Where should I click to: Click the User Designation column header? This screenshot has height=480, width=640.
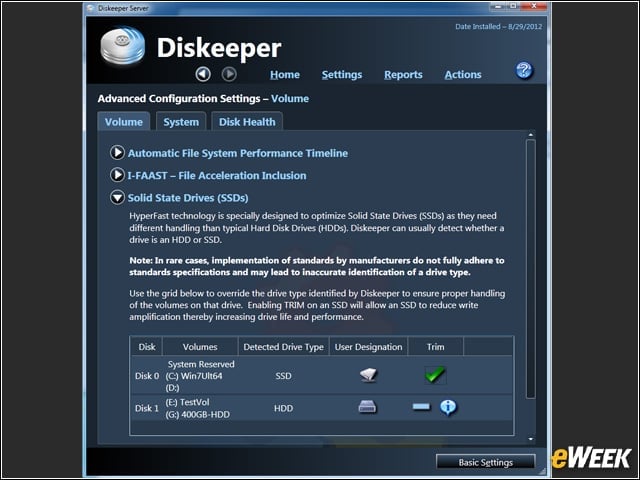point(368,347)
